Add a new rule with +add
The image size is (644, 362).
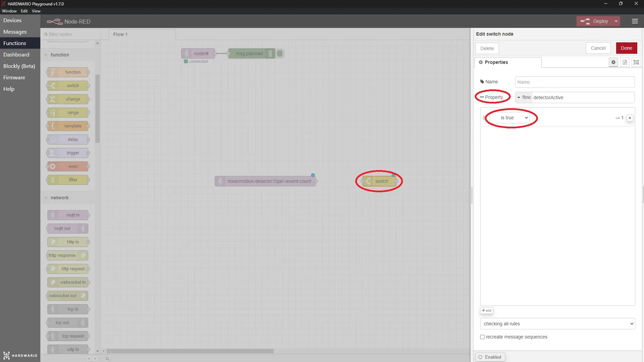[x=487, y=311]
